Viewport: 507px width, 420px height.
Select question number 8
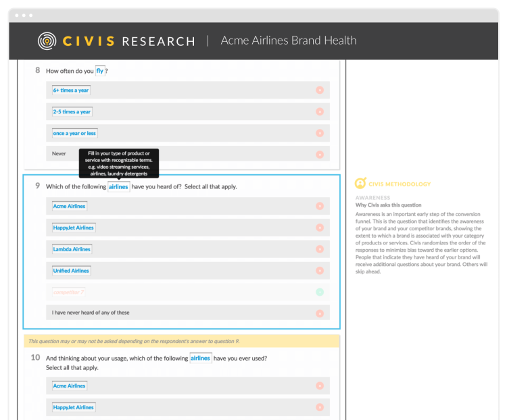pyautogui.click(x=38, y=70)
